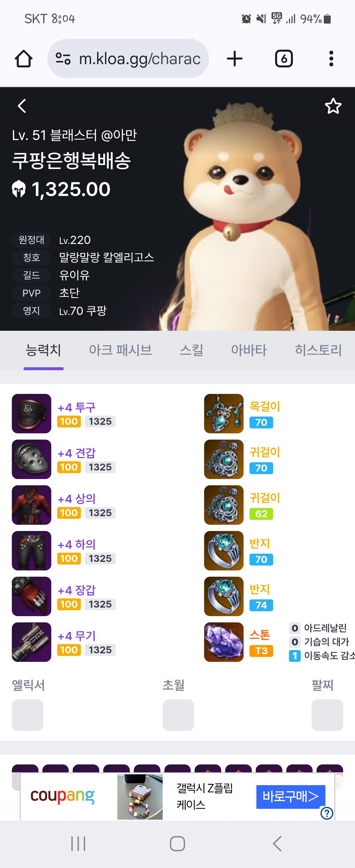Image resolution: width=355 pixels, height=868 pixels.
Task: Switch to the 아크 패시브 tab
Action: (x=120, y=350)
